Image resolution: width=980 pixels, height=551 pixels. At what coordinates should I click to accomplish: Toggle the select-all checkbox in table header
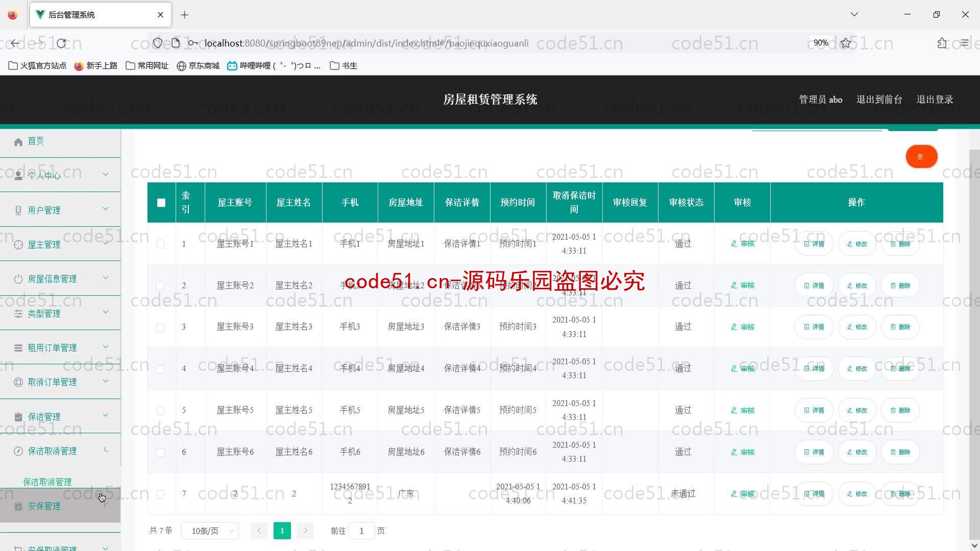point(161,203)
